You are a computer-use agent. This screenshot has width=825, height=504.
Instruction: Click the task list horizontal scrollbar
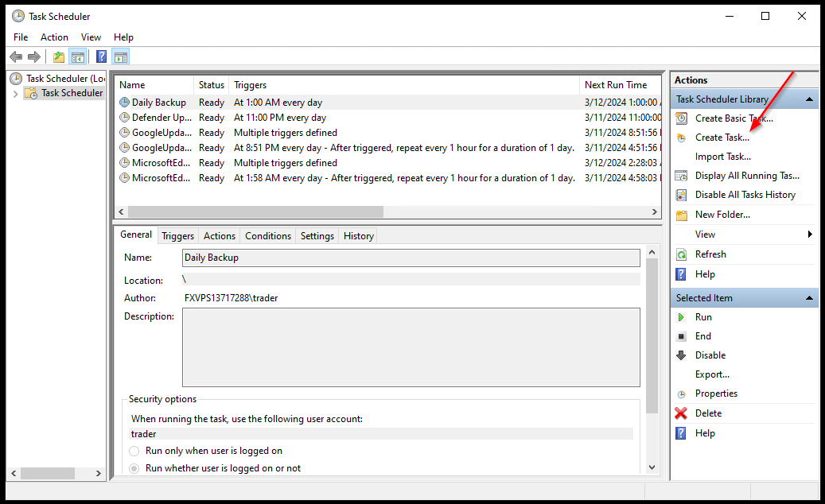255,212
